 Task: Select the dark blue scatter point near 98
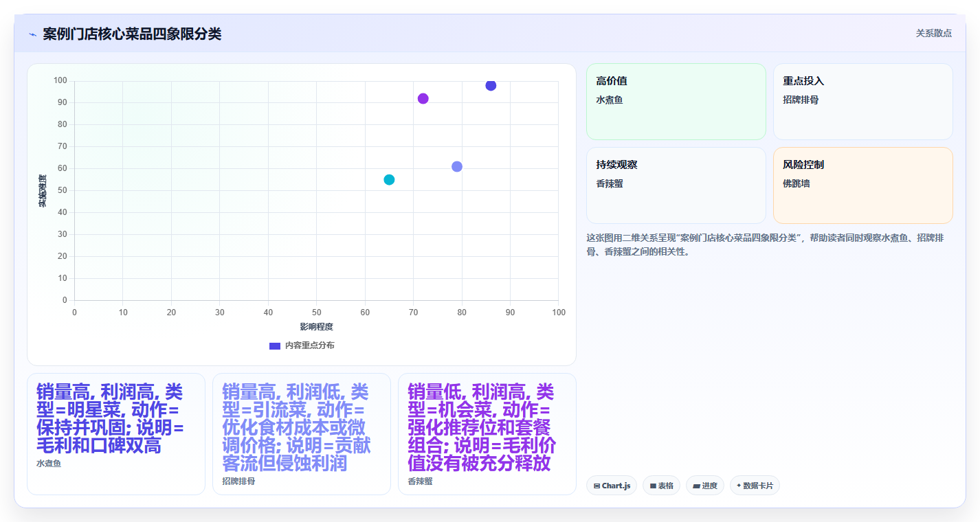coord(491,85)
